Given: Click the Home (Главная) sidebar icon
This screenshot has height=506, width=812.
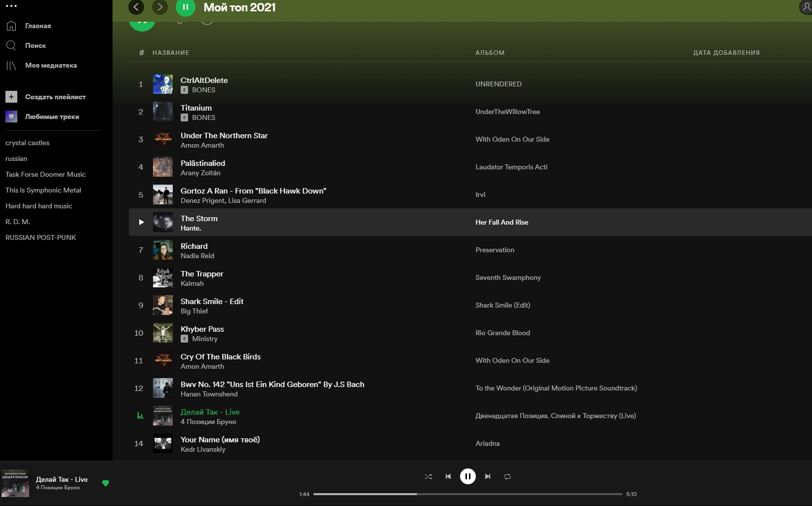Looking at the screenshot, I should [11, 26].
